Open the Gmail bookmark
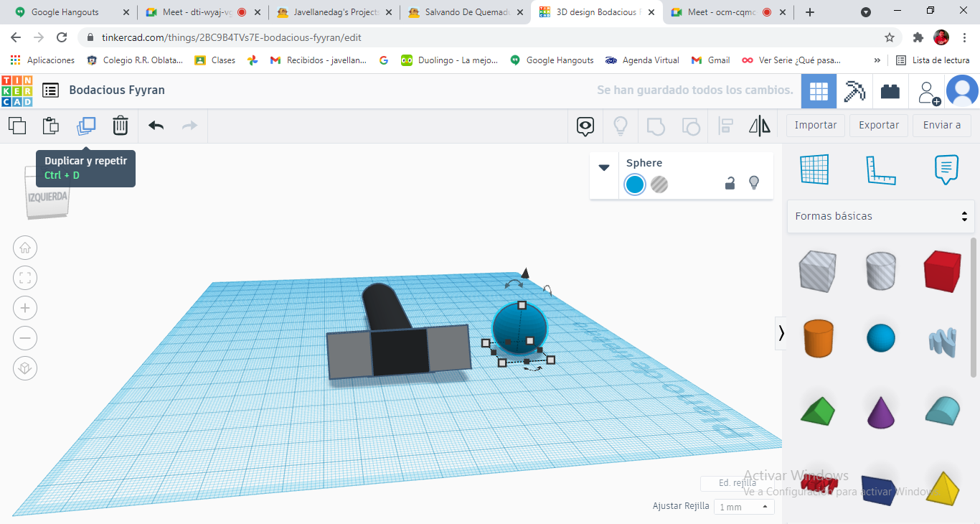980x524 pixels. pos(711,60)
